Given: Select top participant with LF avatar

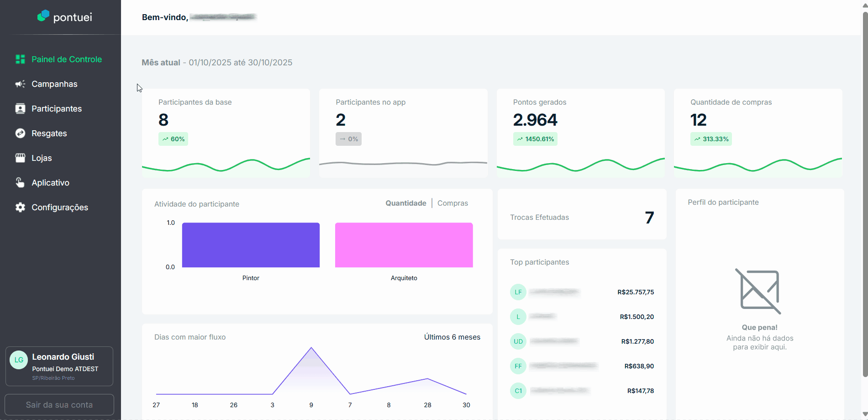Looking at the screenshot, I should point(518,292).
